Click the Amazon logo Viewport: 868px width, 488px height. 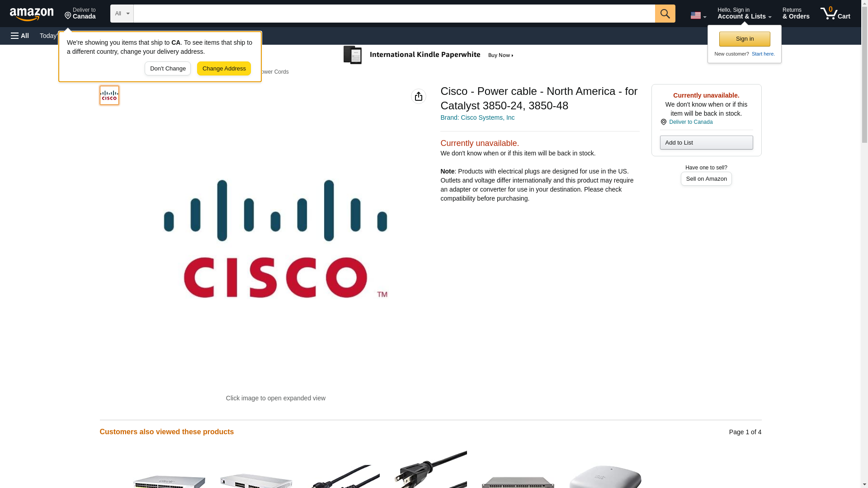pyautogui.click(x=32, y=14)
